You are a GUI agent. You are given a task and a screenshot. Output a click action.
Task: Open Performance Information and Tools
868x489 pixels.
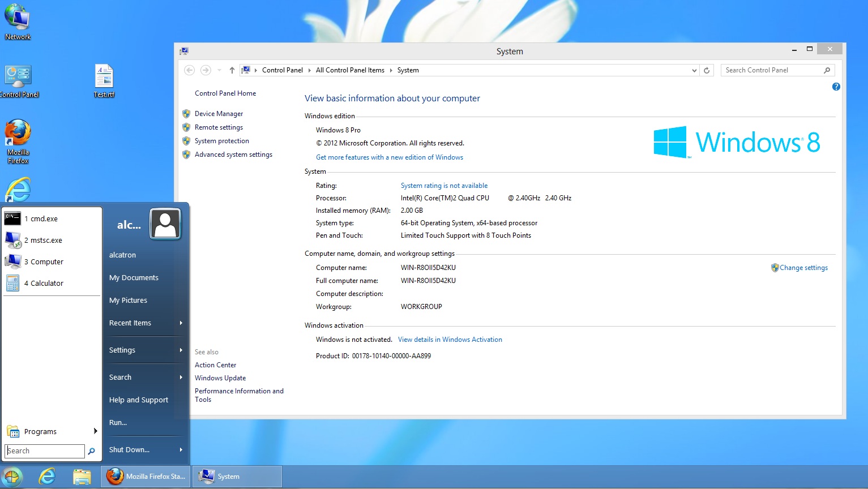click(x=239, y=395)
